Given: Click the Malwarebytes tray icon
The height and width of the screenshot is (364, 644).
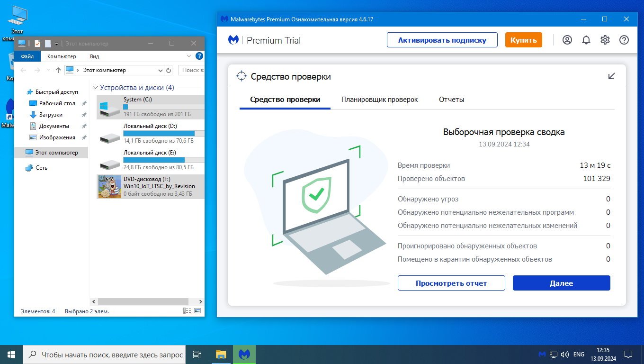Looking at the screenshot, I should [x=542, y=354].
